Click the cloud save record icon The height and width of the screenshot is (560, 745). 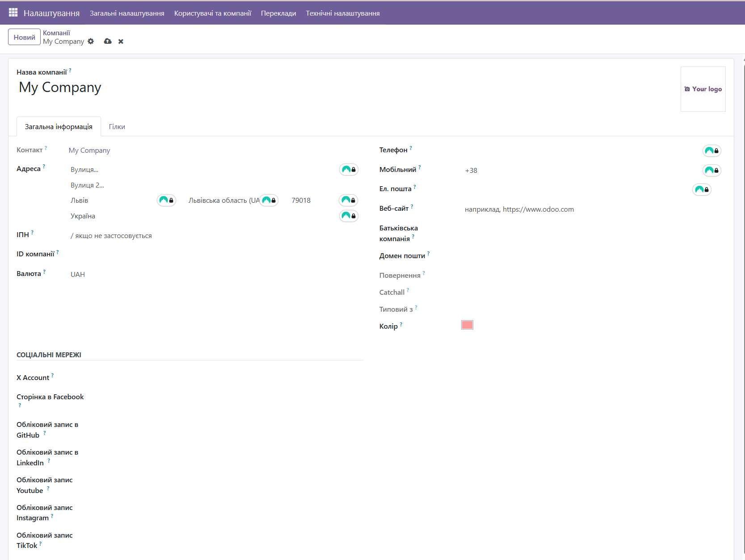108,42
